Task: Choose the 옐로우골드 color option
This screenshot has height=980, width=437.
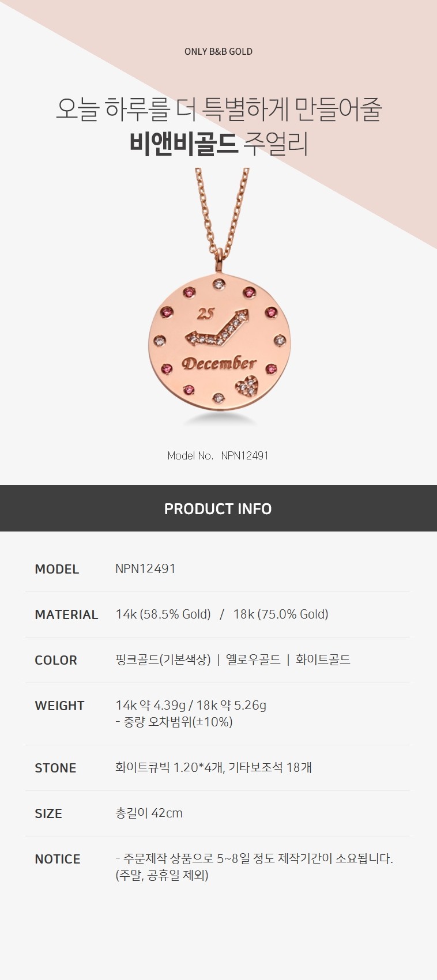Action: point(253,659)
